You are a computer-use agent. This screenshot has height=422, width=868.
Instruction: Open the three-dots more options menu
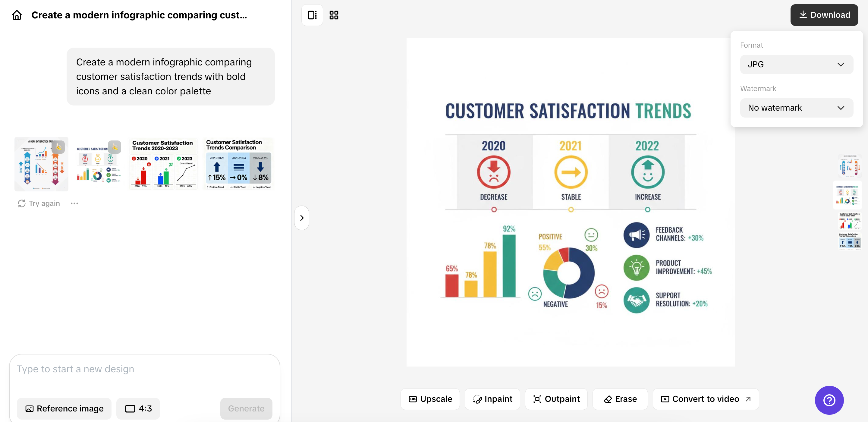tap(74, 203)
